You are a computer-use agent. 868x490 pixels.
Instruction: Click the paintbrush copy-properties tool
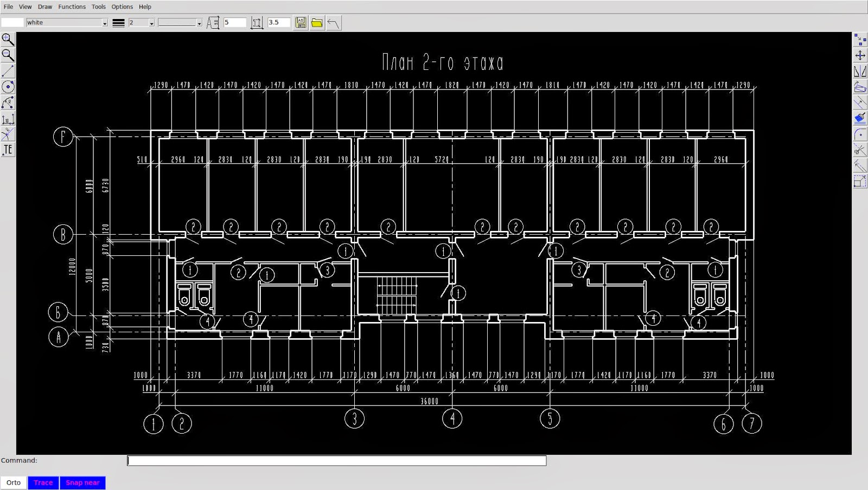click(x=860, y=118)
